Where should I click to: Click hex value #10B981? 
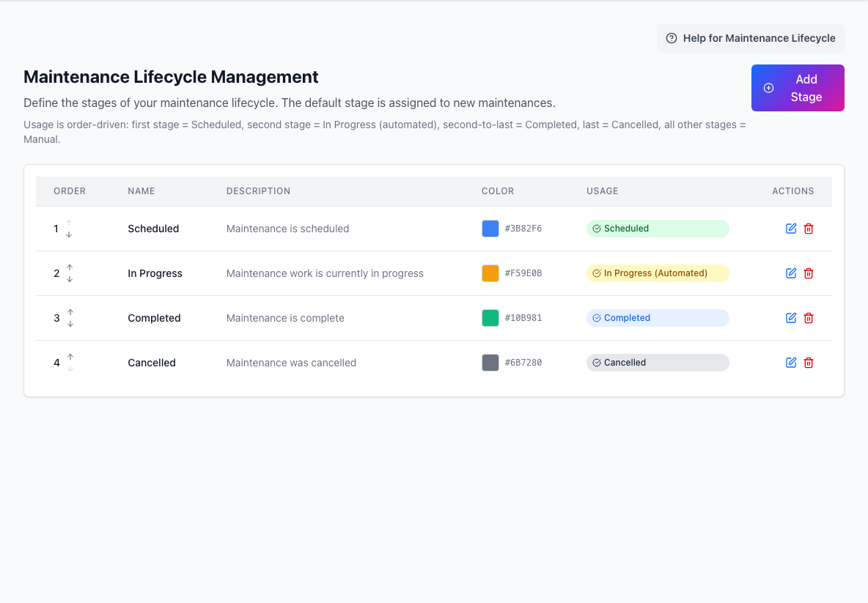[x=523, y=318]
